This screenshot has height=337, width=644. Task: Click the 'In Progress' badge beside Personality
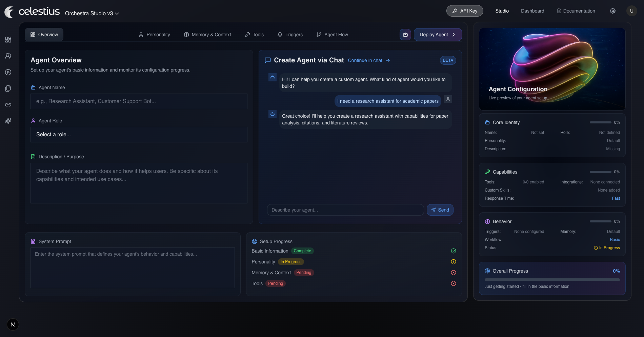[x=291, y=262]
